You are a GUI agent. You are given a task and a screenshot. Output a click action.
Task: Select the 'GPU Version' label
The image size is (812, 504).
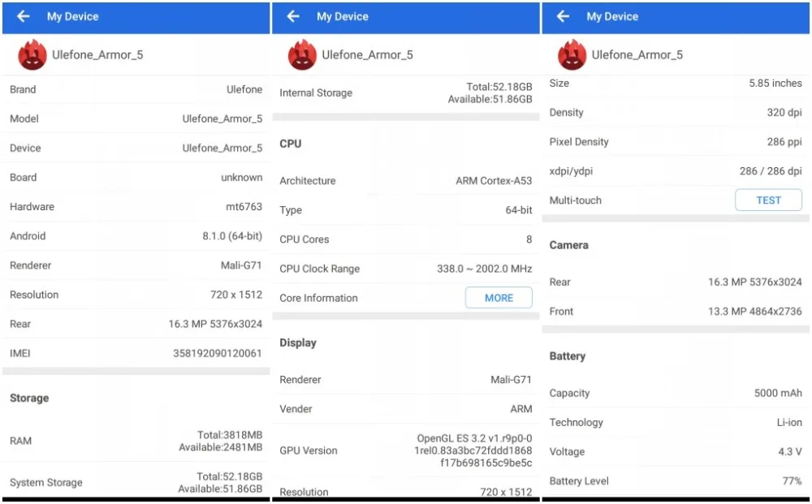(x=308, y=450)
